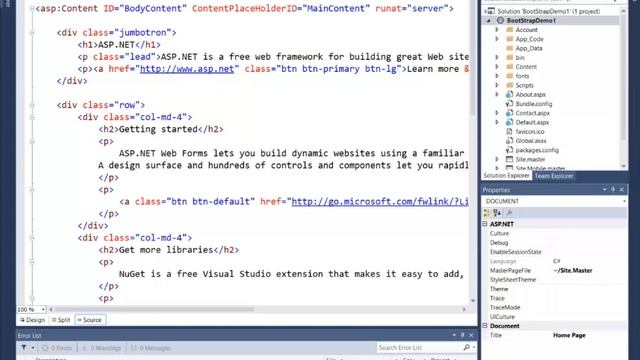Click the Default.aspx file icon

click(509, 122)
